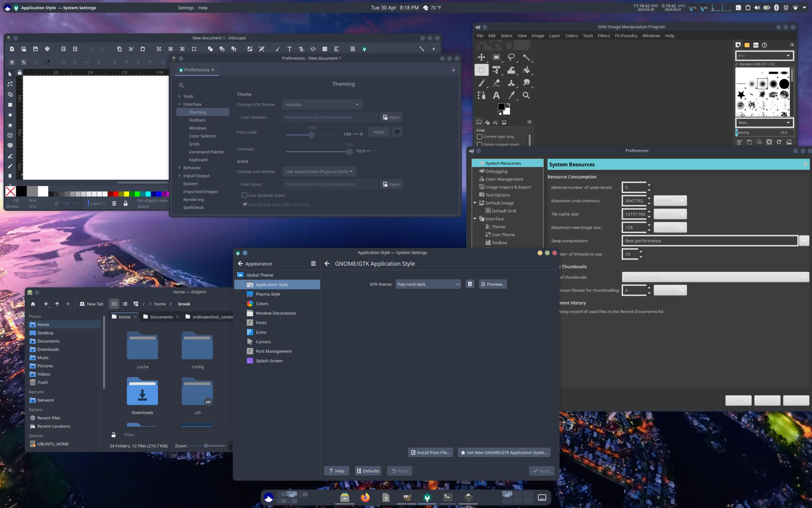This screenshot has height=508, width=812.
Task: Expand Input/Output node in Inkscape preferences
Action: tap(180, 176)
